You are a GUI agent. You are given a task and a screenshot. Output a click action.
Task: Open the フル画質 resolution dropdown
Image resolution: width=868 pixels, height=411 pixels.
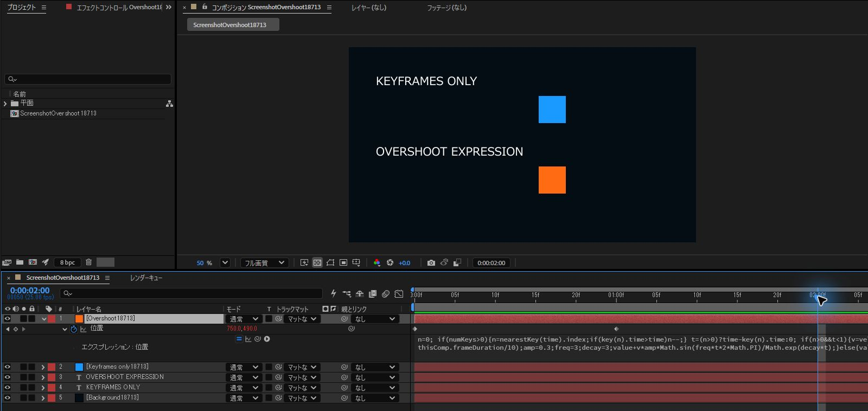coord(264,263)
